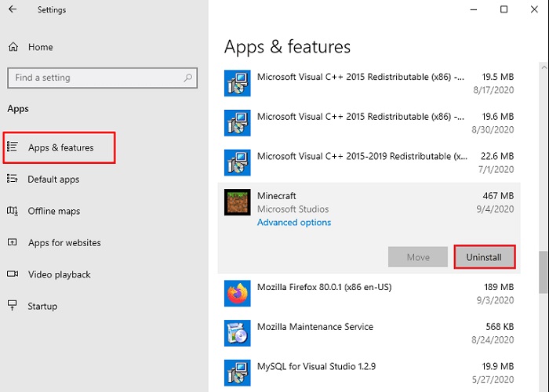Click the MySQL for Visual Studio installer icon
The width and height of the screenshot is (549, 392).
238,372
